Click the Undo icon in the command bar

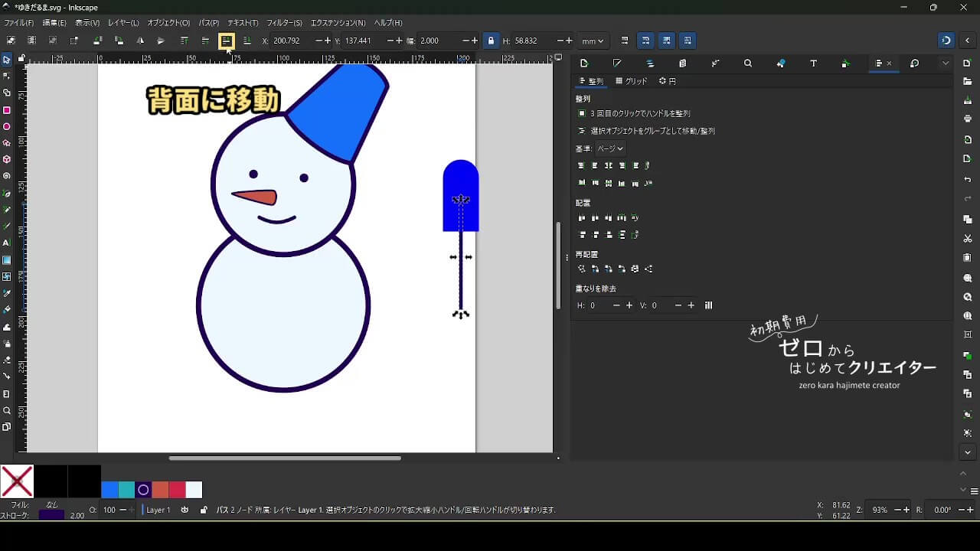click(968, 180)
